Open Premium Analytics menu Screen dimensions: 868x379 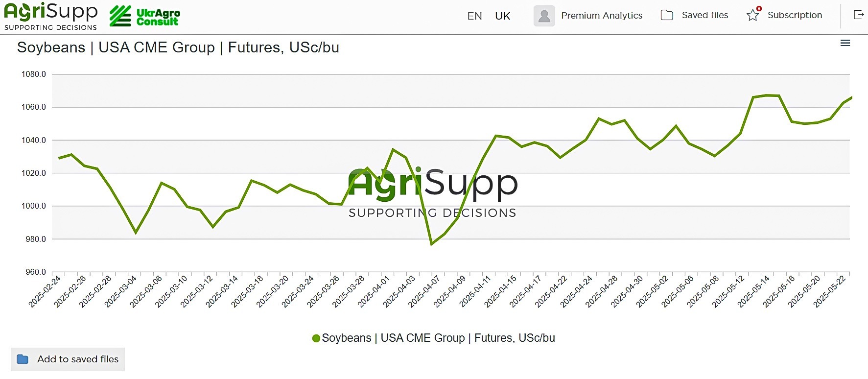[602, 16]
